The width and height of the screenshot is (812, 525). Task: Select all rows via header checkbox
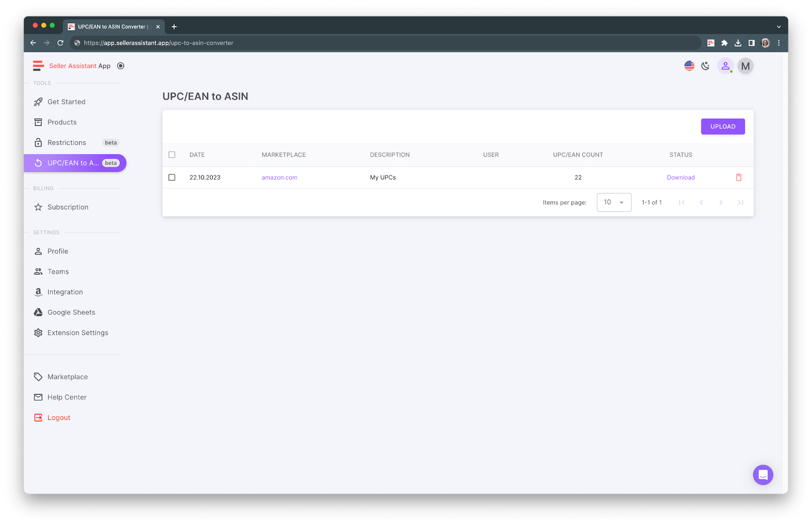point(172,155)
